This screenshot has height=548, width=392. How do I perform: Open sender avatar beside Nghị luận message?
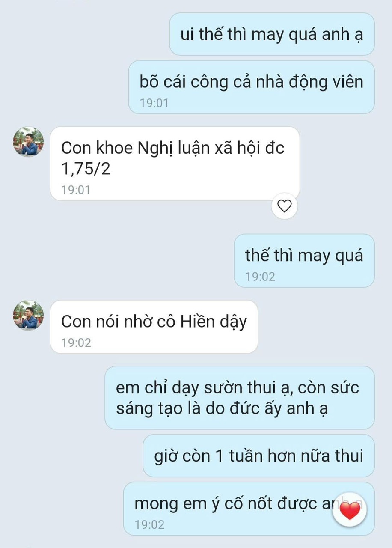point(28,142)
